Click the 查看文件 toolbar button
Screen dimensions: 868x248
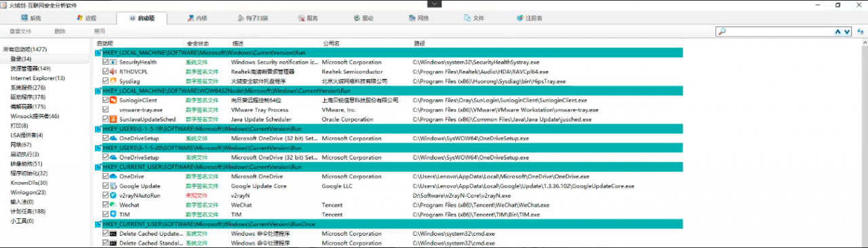[20, 31]
